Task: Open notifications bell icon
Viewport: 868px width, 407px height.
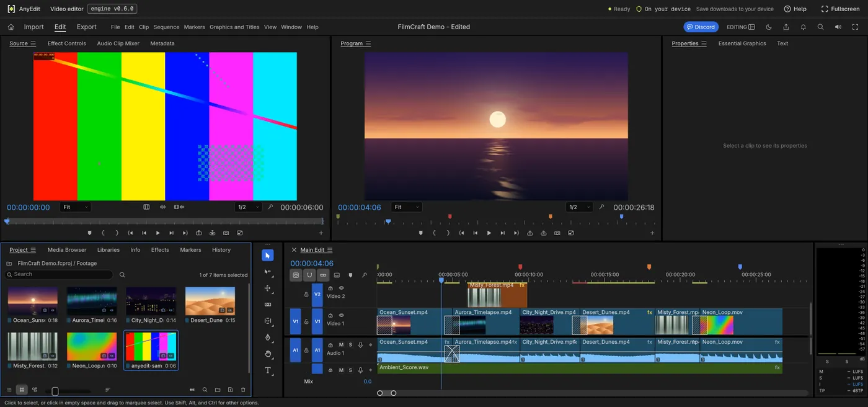Action: coord(804,27)
